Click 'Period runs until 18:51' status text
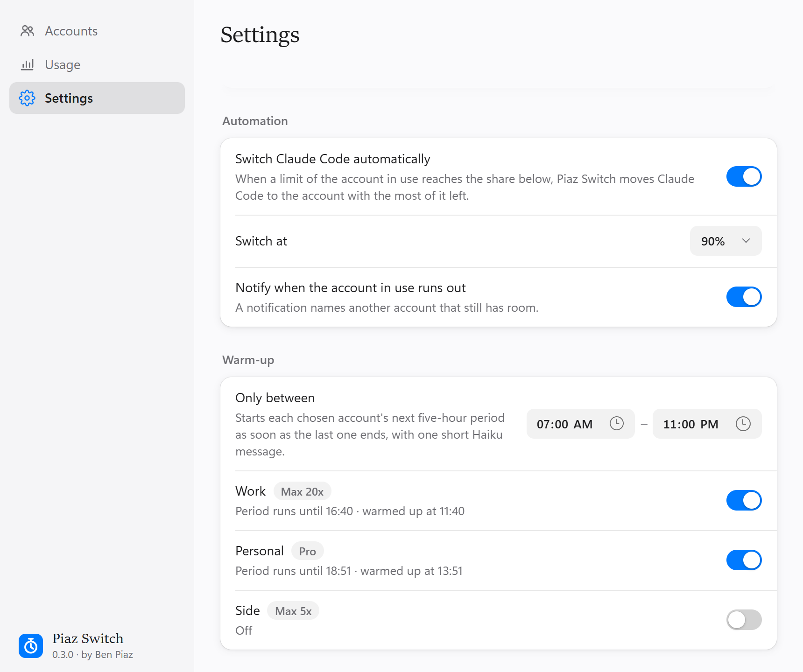The image size is (803, 672). pyautogui.click(x=293, y=571)
